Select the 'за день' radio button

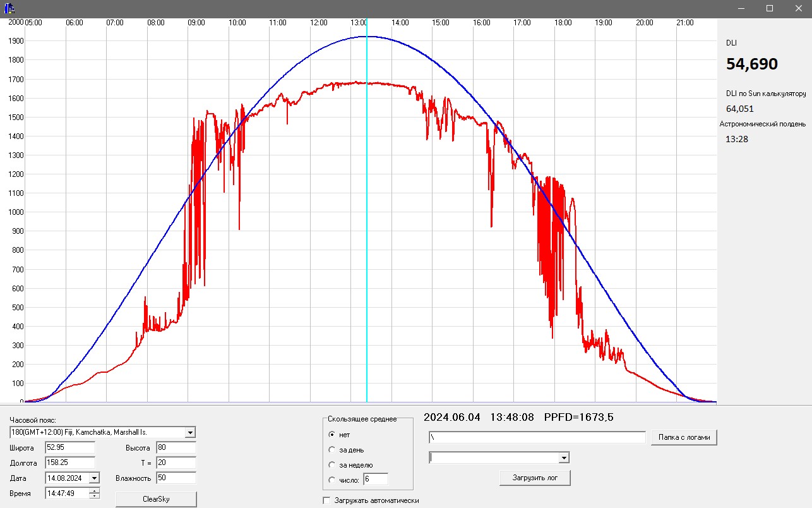click(332, 450)
